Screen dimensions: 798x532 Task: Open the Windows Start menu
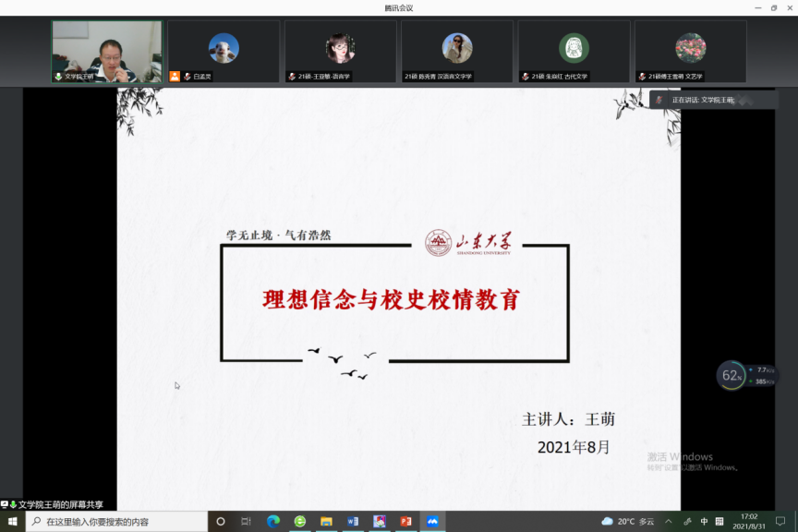coord(12,522)
